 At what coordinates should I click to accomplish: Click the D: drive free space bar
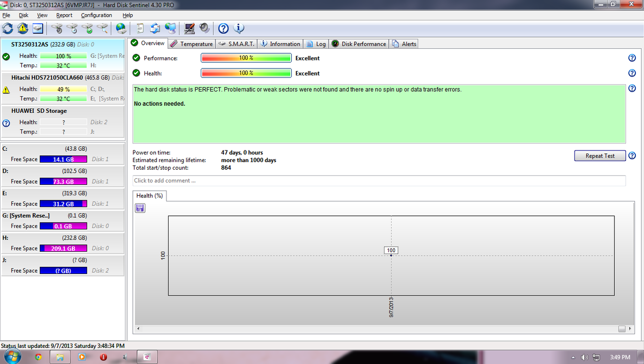pyautogui.click(x=63, y=181)
